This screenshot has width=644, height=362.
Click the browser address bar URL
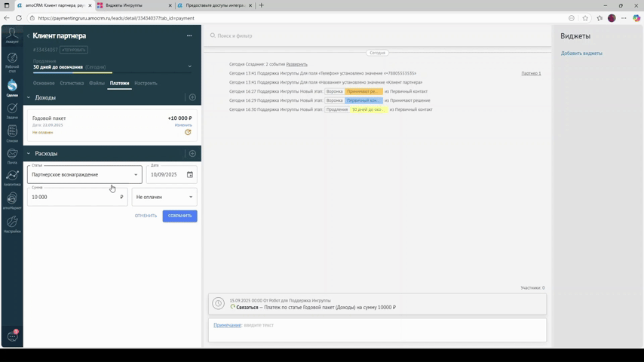pos(116,18)
